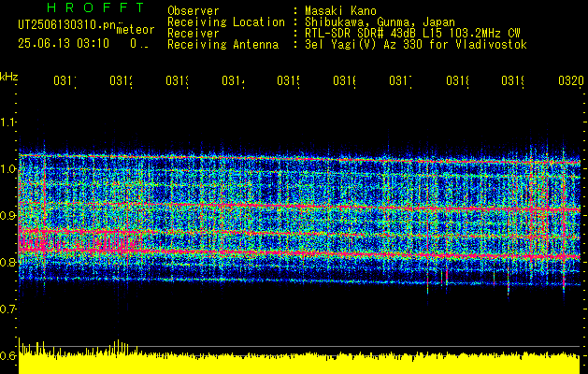Select the 0316 time marker
588x374 pixels.
coord(345,80)
